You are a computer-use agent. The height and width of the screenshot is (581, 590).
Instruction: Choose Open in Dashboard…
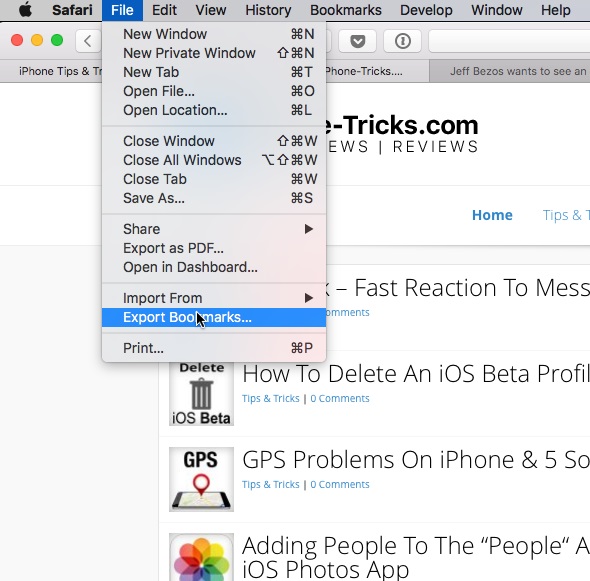(214, 267)
